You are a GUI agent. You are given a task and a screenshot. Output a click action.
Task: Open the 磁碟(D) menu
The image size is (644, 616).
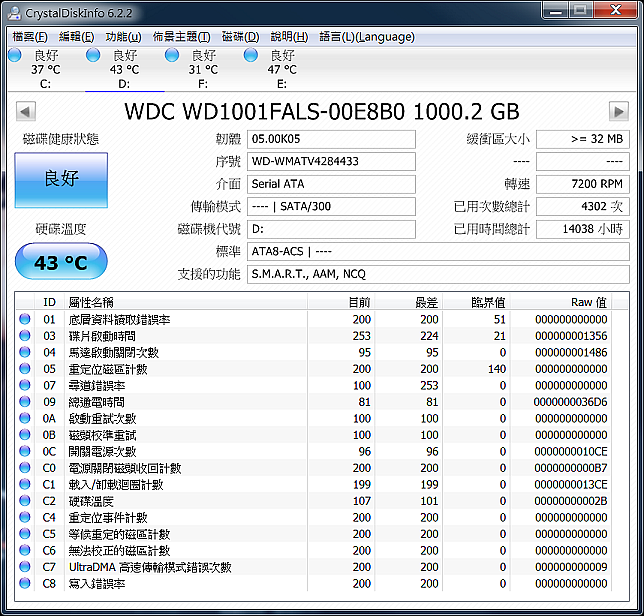240,37
